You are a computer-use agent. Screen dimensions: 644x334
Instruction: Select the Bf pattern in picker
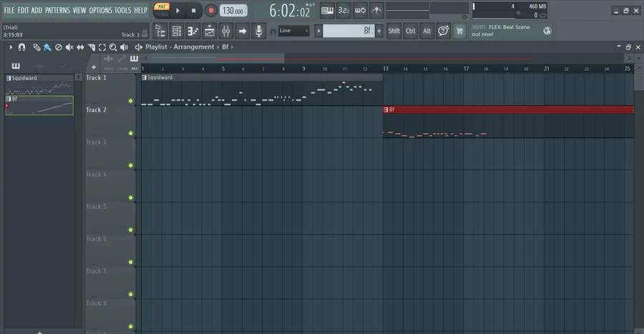pos(39,105)
